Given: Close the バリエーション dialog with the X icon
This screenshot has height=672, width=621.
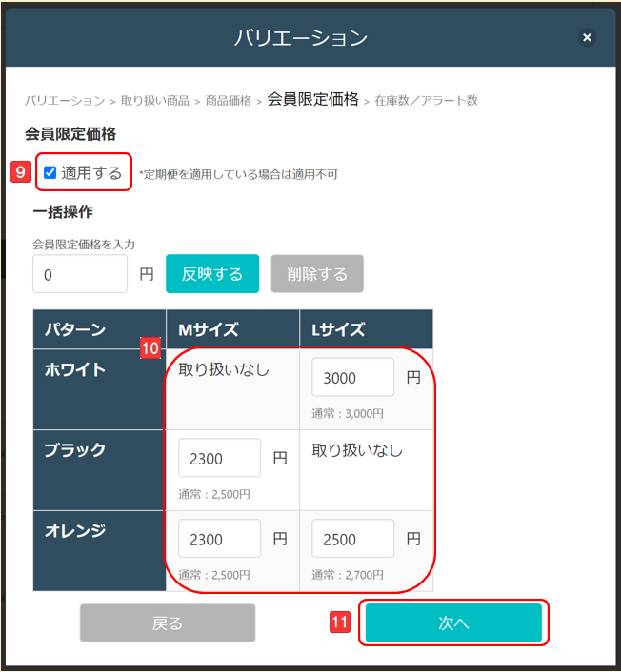Looking at the screenshot, I should point(587,38).
